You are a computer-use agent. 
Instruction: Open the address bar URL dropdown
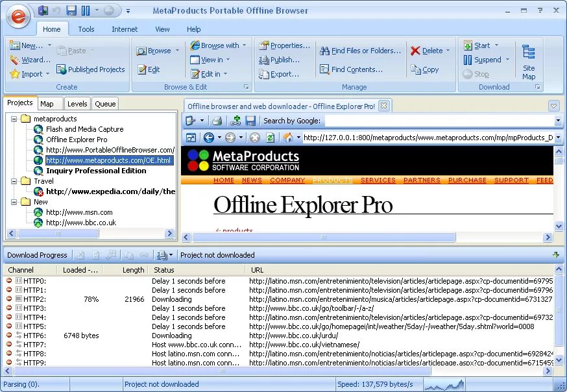pos(558,138)
